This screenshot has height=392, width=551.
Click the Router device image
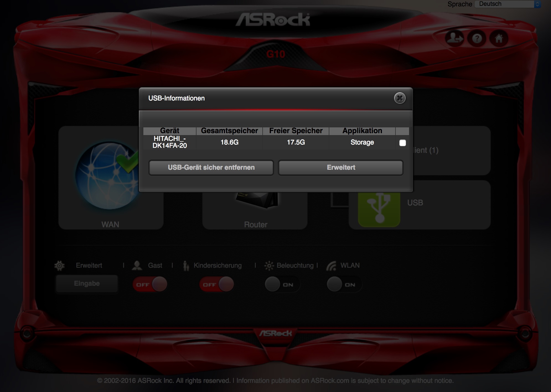pyautogui.click(x=257, y=200)
